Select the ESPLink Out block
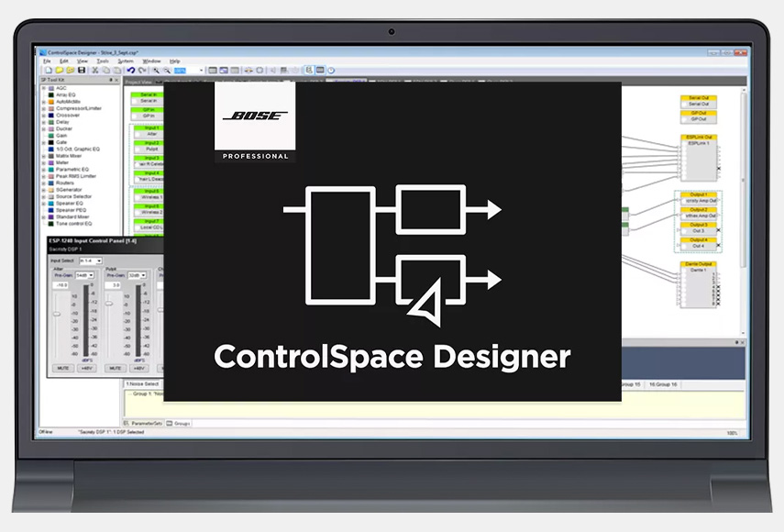This screenshot has width=784, height=532. point(699,158)
